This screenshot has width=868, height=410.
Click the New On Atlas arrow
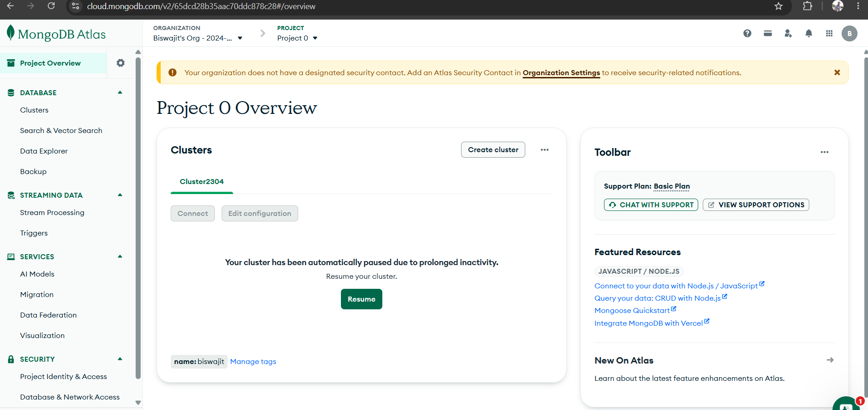click(x=830, y=360)
